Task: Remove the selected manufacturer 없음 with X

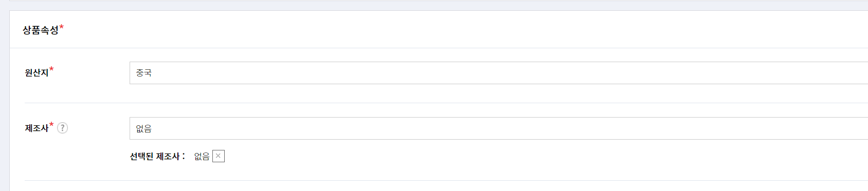Action: (219, 156)
